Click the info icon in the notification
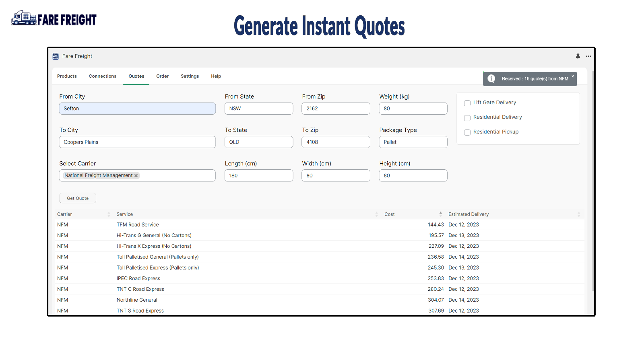The width and height of the screenshot is (644, 362). 491,79
